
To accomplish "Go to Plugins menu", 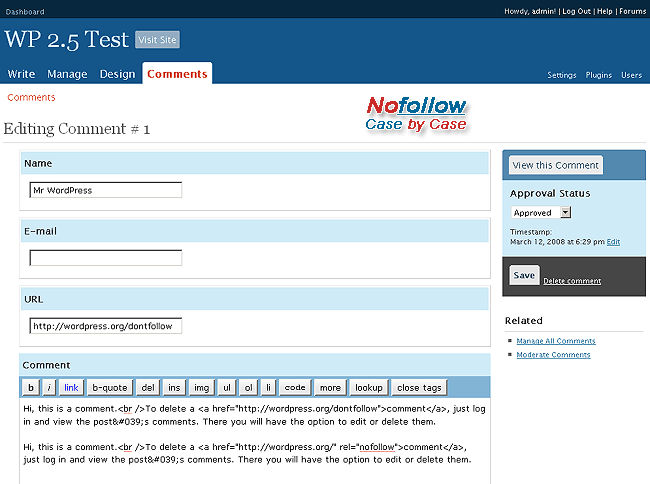I will pos(599,75).
